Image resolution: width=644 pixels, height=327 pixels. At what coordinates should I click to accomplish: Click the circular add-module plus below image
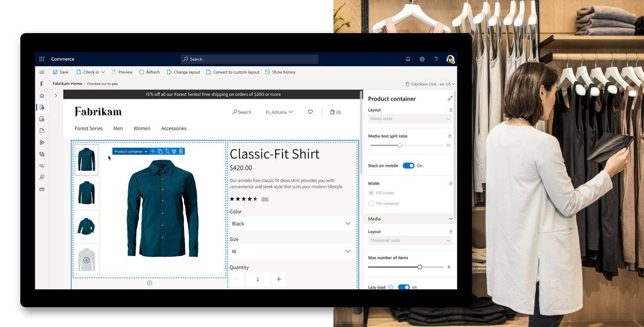150,283
